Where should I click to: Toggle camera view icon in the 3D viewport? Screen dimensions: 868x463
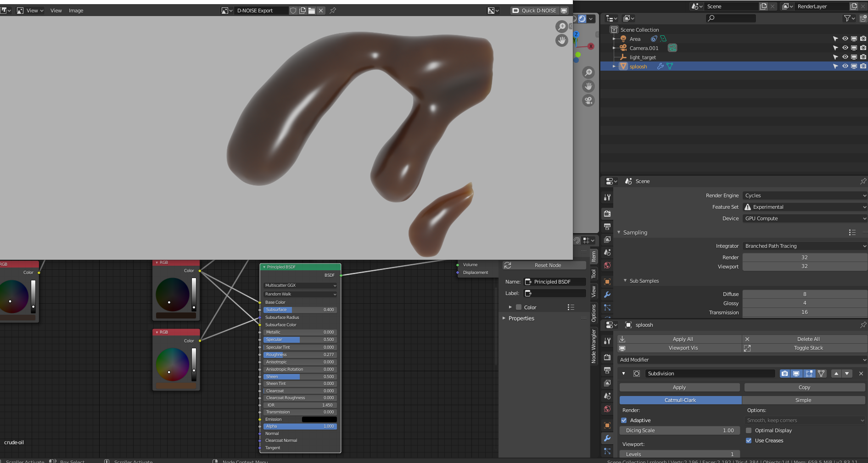pyautogui.click(x=588, y=100)
